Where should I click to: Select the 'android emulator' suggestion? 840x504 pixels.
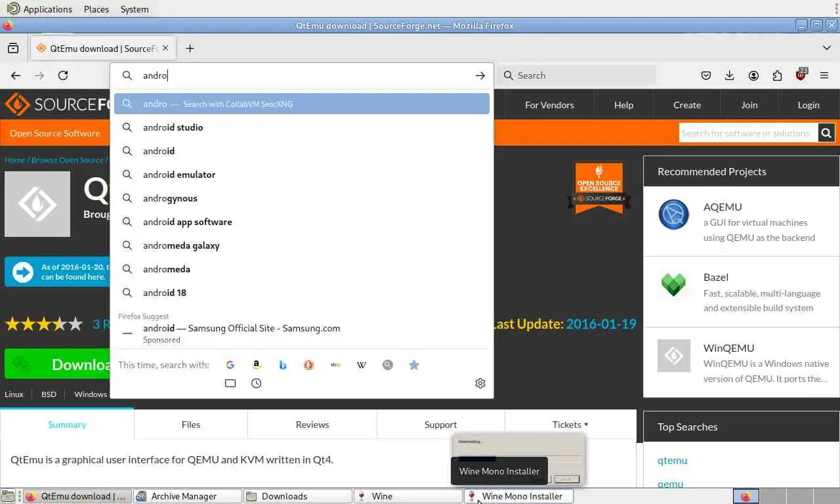pyautogui.click(x=302, y=175)
